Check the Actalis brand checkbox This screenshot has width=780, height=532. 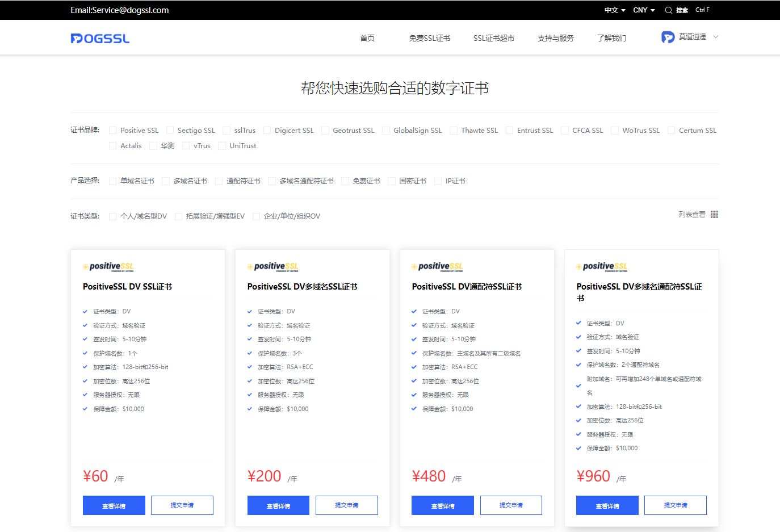pos(112,146)
